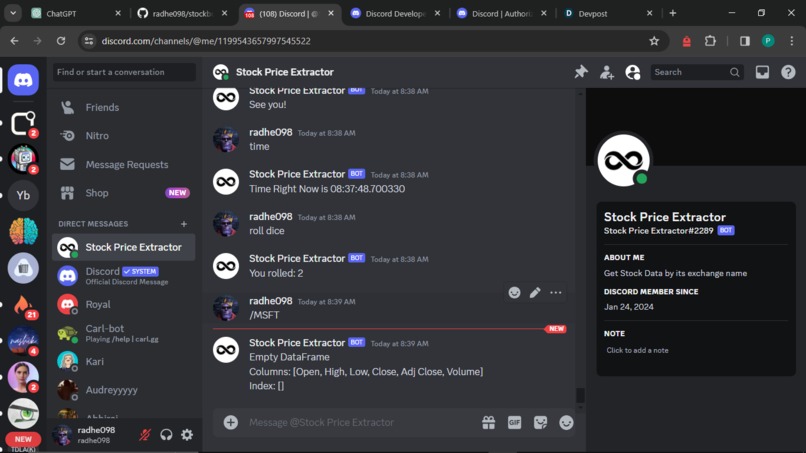This screenshot has height=453, width=806.
Task: Hide the user profile panel icon
Action: 633,73
